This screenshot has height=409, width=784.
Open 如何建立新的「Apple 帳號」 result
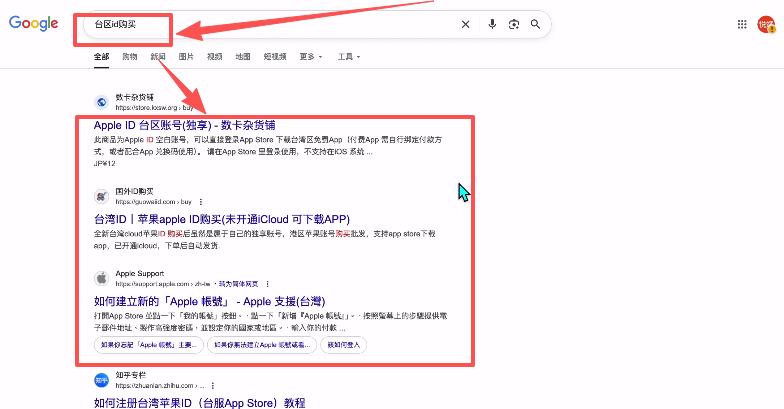pos(210,302)
